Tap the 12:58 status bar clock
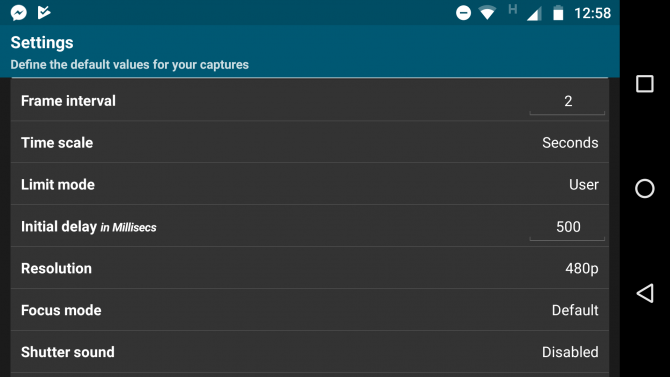The height and width of the screenshot is (377, 670). [592, 13]
